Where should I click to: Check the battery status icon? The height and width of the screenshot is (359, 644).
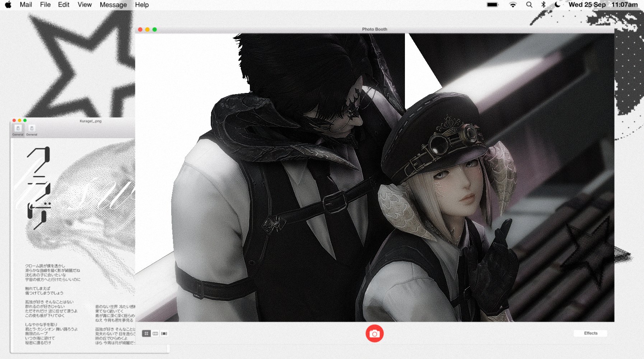click(493, 5)
